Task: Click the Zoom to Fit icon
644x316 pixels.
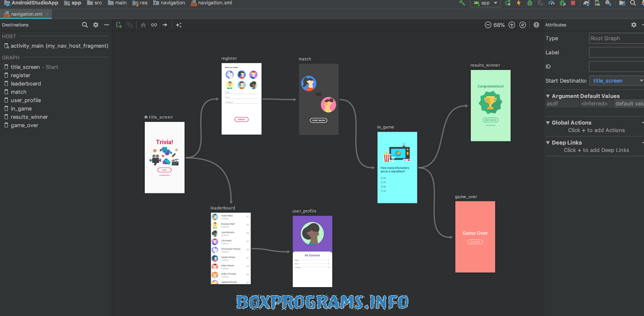Action: [x=523, y=25]
